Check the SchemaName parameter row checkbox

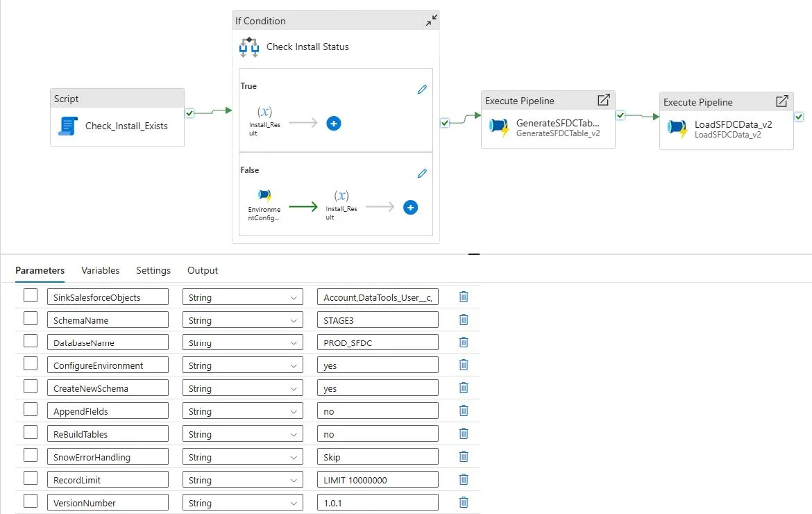[30, 319]
